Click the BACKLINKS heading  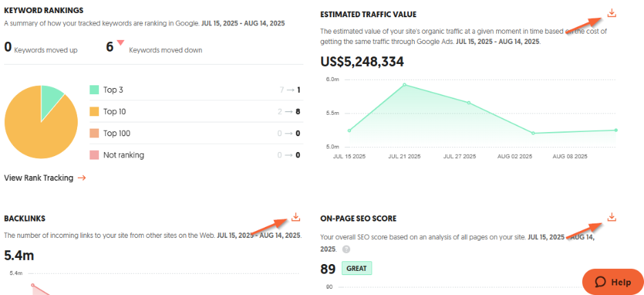click(x=25, y=218)
